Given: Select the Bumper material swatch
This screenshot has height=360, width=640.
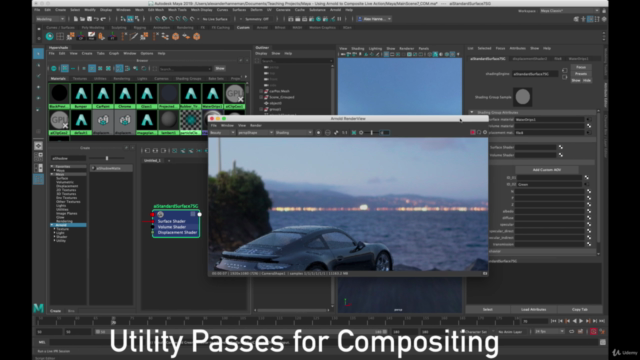Looking at the screenshot, I should 81,96.
